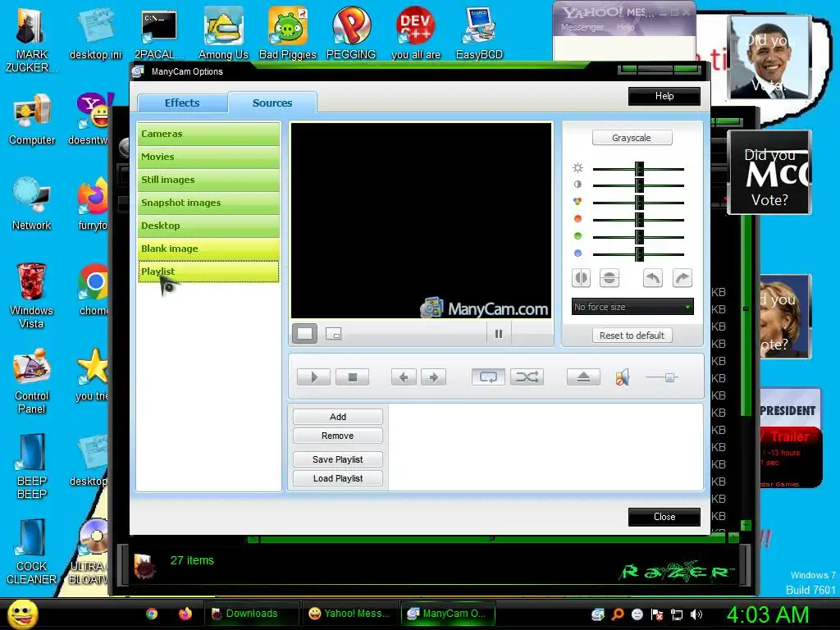Rotate video counterclockwise

coord(652,278)
